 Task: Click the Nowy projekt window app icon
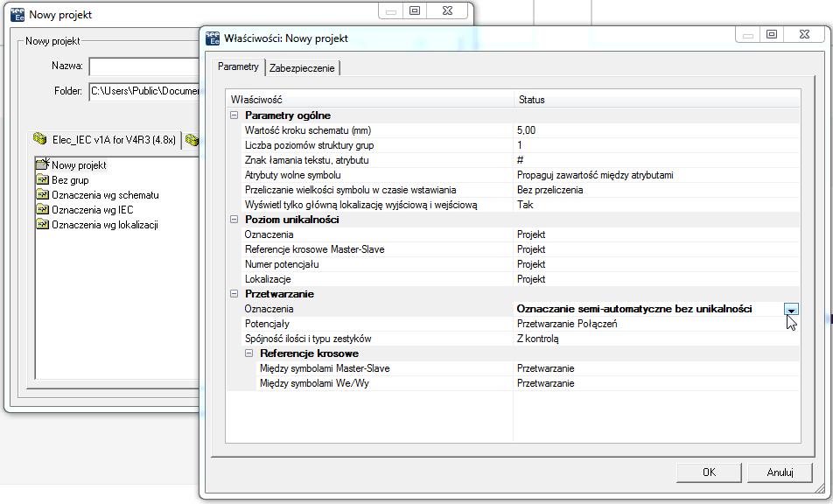17,14
